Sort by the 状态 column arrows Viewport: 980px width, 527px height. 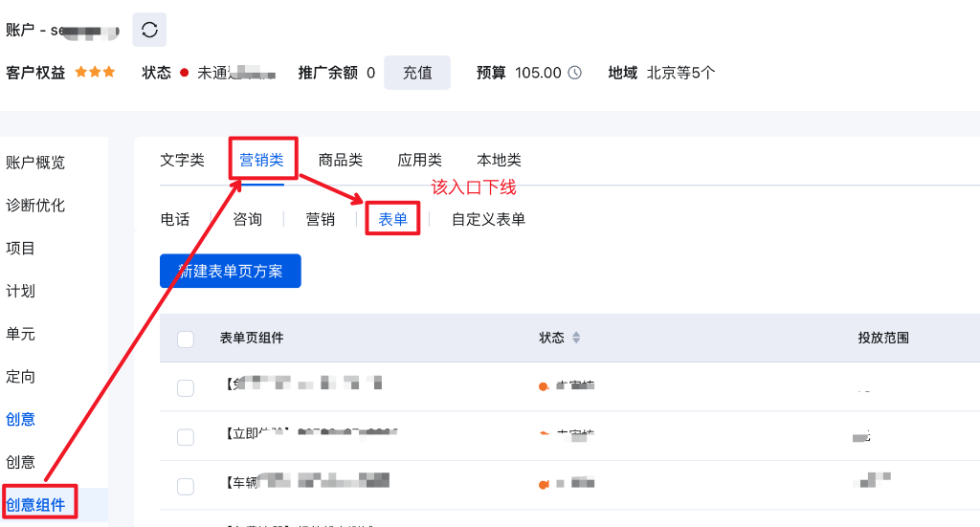(576, 338)
